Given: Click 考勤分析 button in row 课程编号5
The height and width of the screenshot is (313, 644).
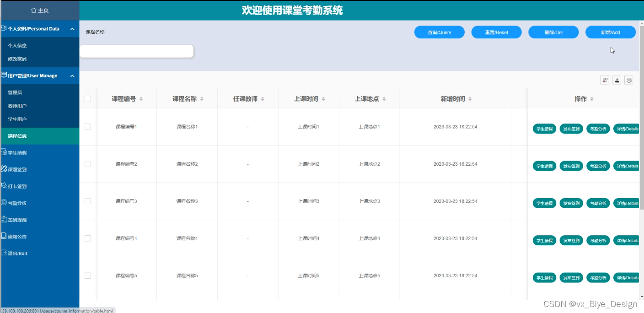Looking at the screenshot, I should pyautogui.click(x=598, y=277).
